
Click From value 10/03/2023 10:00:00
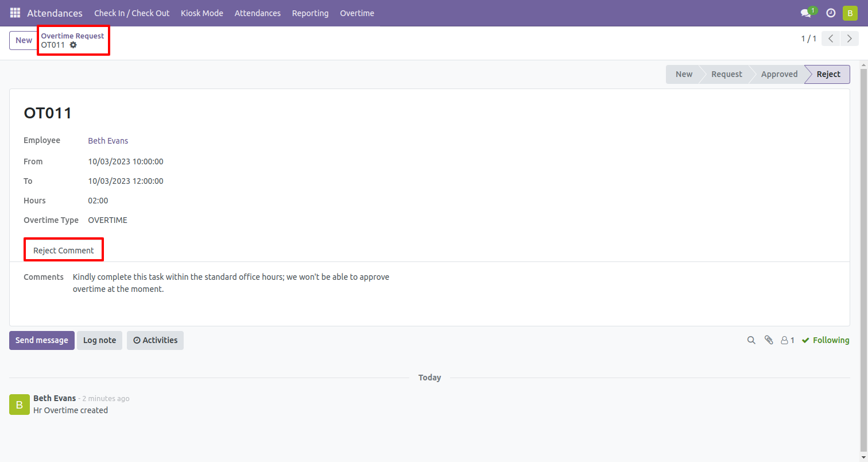[126, 161]
